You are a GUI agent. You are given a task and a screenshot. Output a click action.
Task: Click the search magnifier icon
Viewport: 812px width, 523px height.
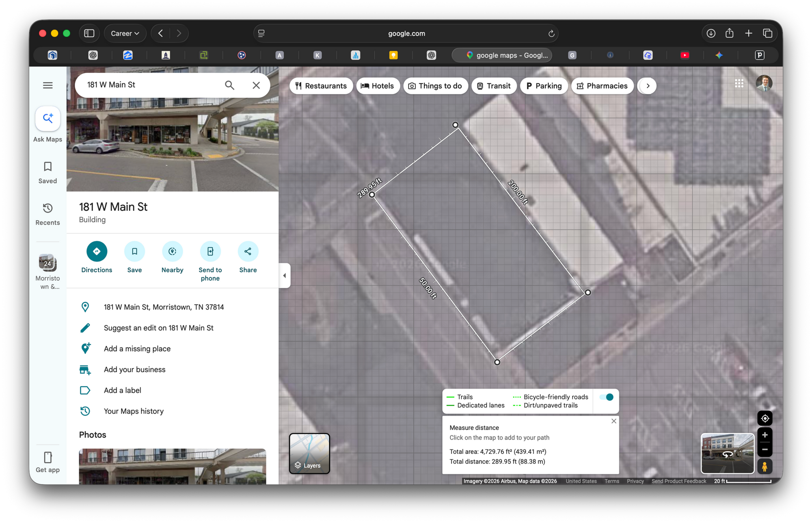click(229, 85)
